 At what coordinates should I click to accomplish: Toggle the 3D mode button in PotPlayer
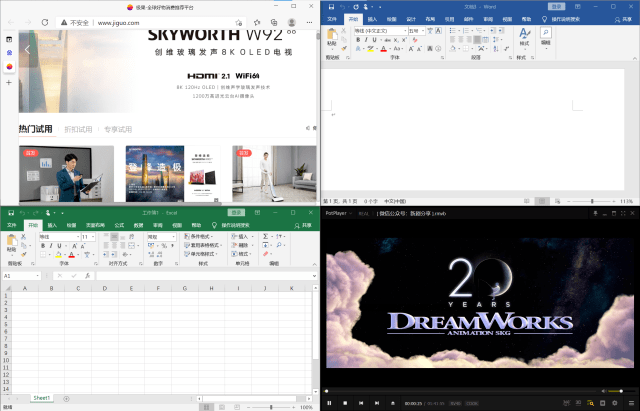click(578, 403)
